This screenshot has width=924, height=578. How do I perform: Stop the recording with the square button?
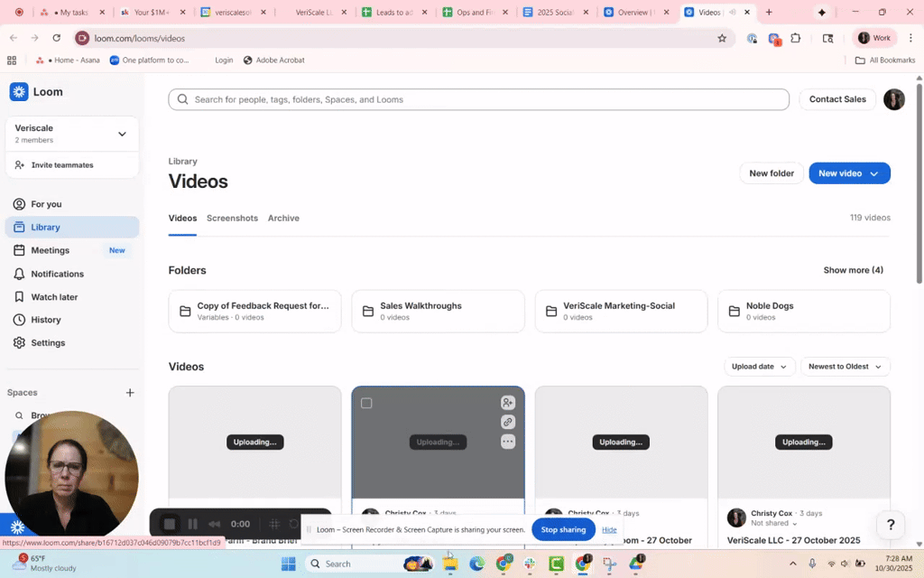pyautogui.click(x=170, y=523)
